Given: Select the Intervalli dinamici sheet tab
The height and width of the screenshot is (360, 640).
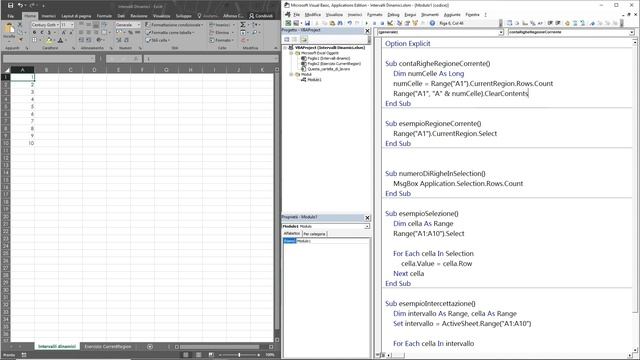Looking at the screenshot, I should click(x=57, y=347).
